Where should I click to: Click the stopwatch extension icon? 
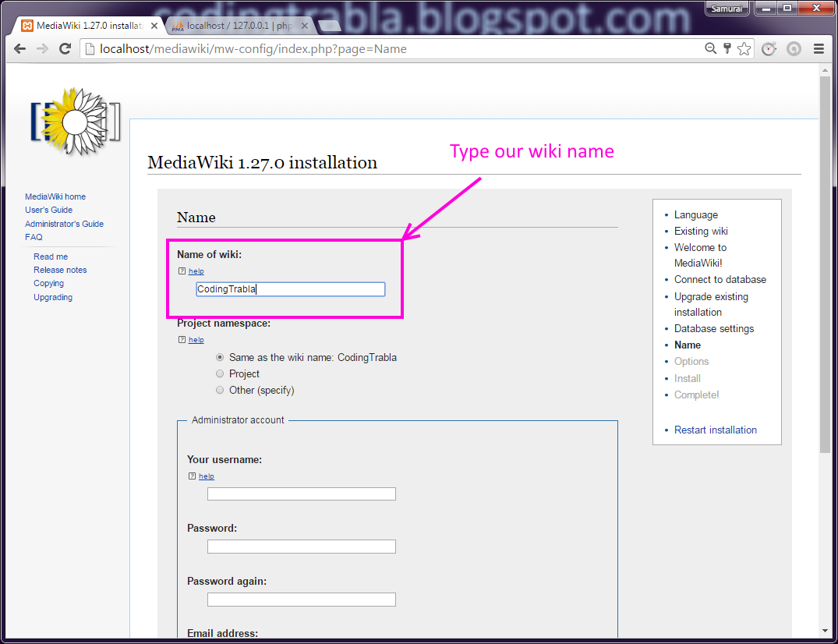click(x=769, y=49)
